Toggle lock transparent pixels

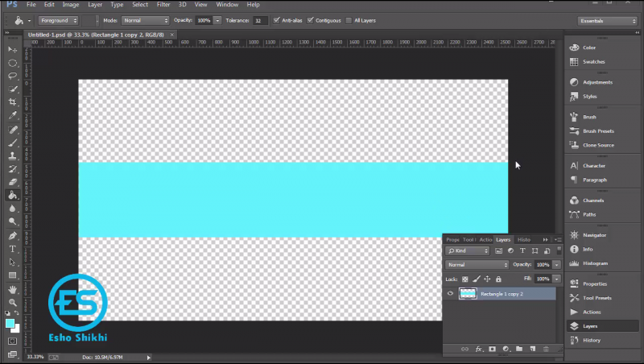pos(465,279)
